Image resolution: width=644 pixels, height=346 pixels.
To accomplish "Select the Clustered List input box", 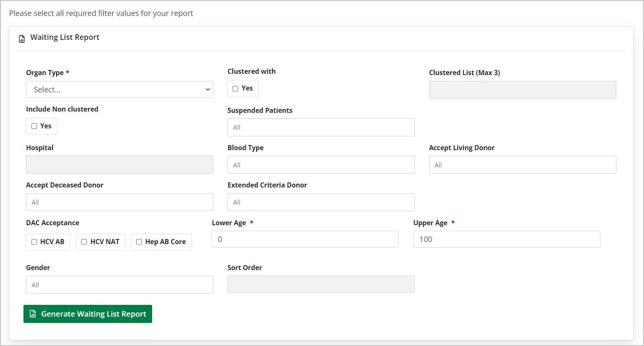I will coord(522,90).
